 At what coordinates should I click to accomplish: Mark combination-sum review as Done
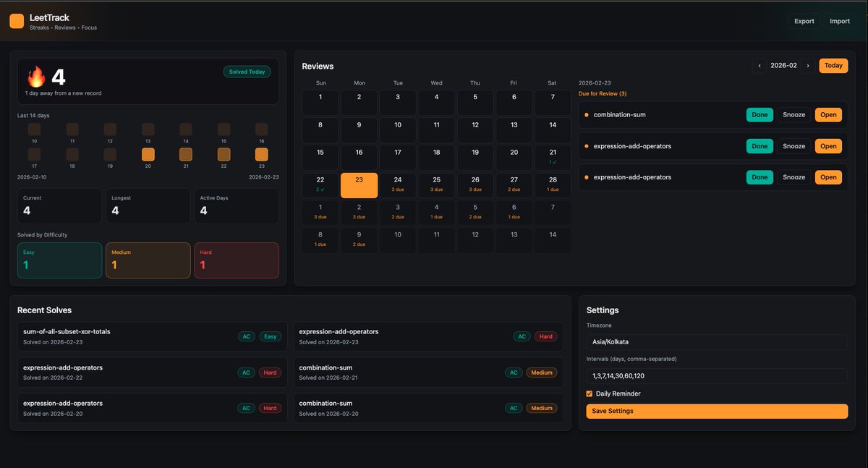(x=759, y=114)
